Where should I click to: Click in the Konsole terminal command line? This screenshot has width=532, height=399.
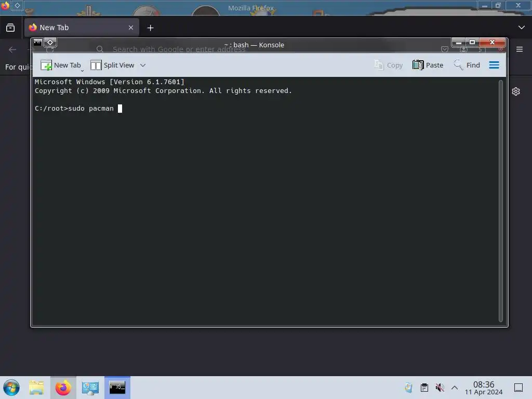click(267, 108)
